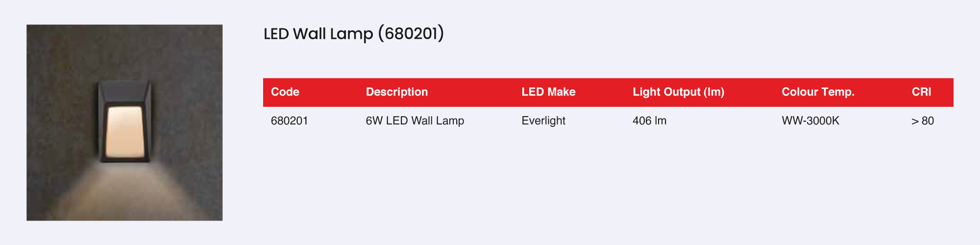Click the glowing lamp face in the photo
This screenshot has width=980, height=245.
click(125, 131)
